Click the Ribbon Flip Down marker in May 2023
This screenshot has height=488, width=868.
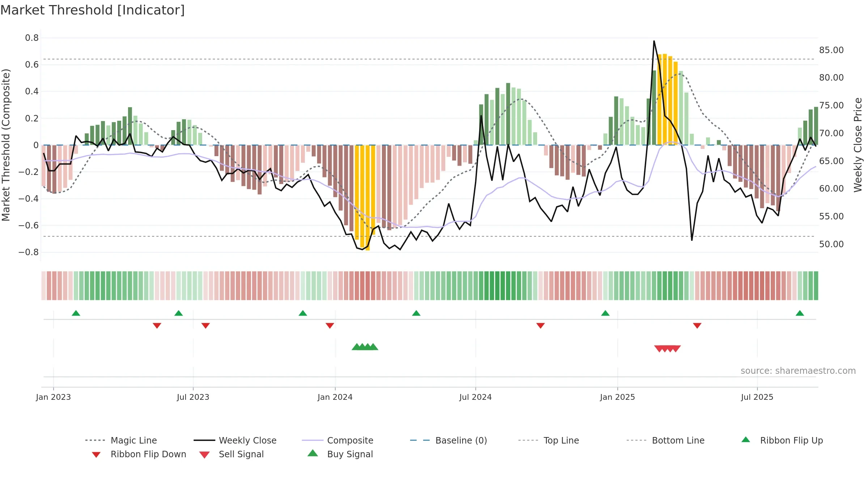click(157, 326)
